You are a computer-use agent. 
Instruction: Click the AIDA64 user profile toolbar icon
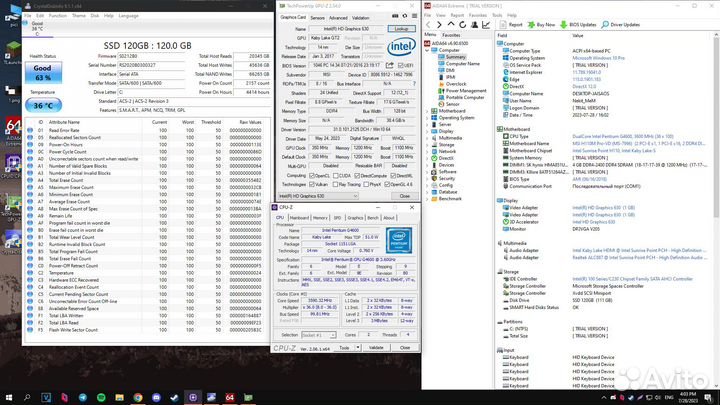click(x=474, y=25)
